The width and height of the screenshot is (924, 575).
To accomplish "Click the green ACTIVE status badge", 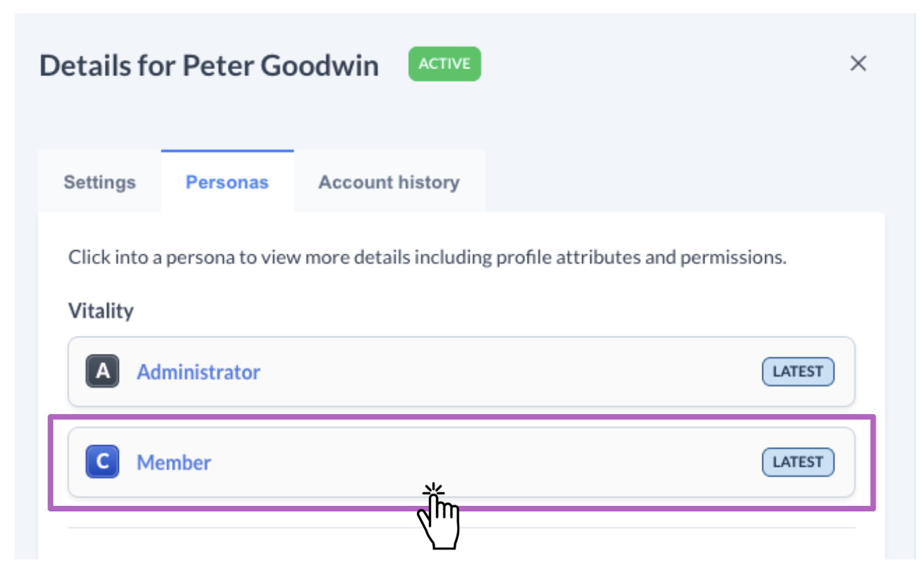I will click(x=444, y=64).
